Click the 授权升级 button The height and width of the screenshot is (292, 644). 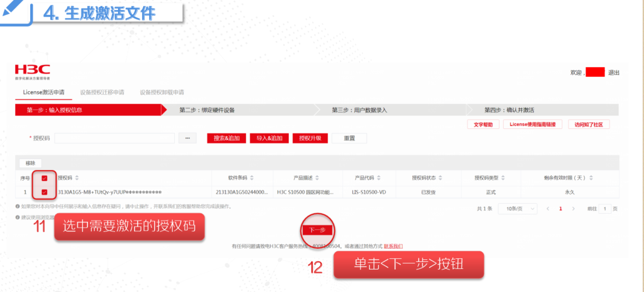(310, 138)
